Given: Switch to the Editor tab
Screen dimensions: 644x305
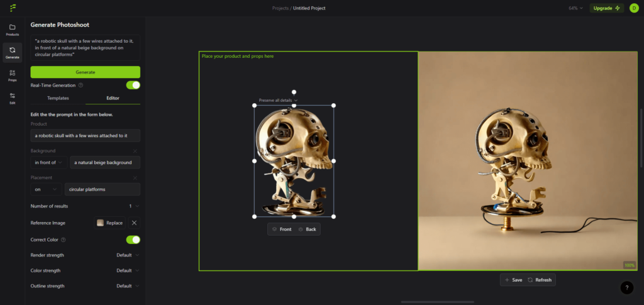Looking at the screenshot, I should pyautogui.click(x=113, y=98).
